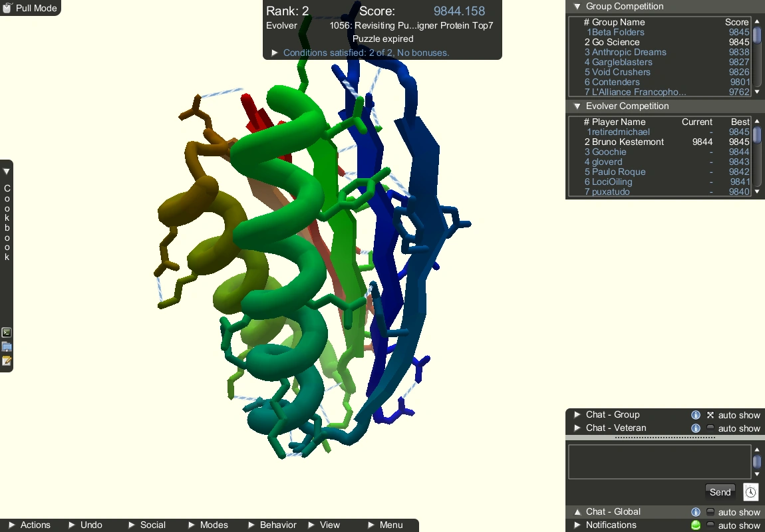This screenshot has width=765, height=532.
Task: Toggle auto show for Chat - Group
Action: (710, 415)
